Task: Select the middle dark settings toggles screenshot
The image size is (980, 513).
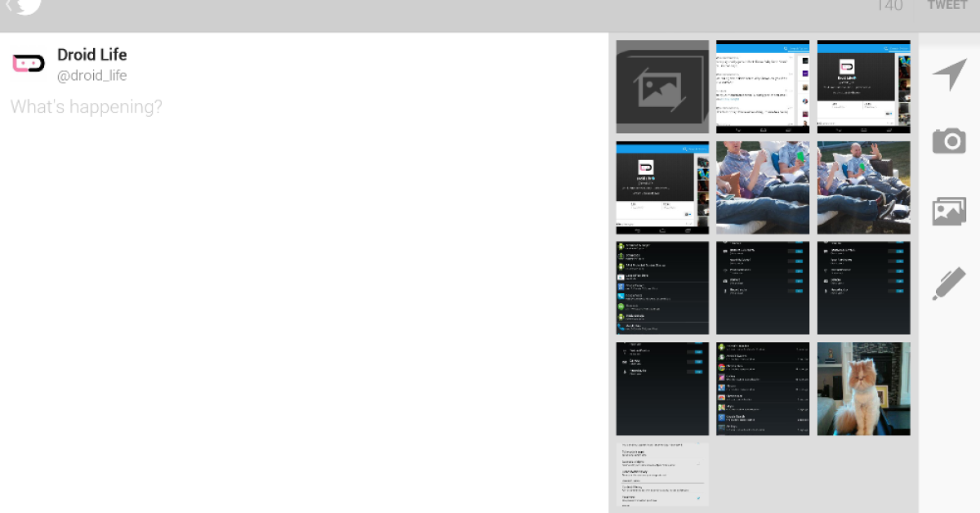Action: 763,288
